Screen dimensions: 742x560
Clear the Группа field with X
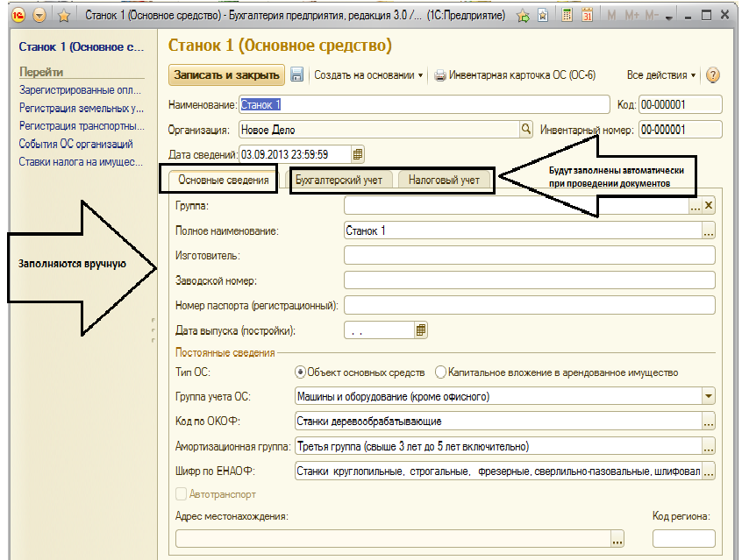click(709, 205)
